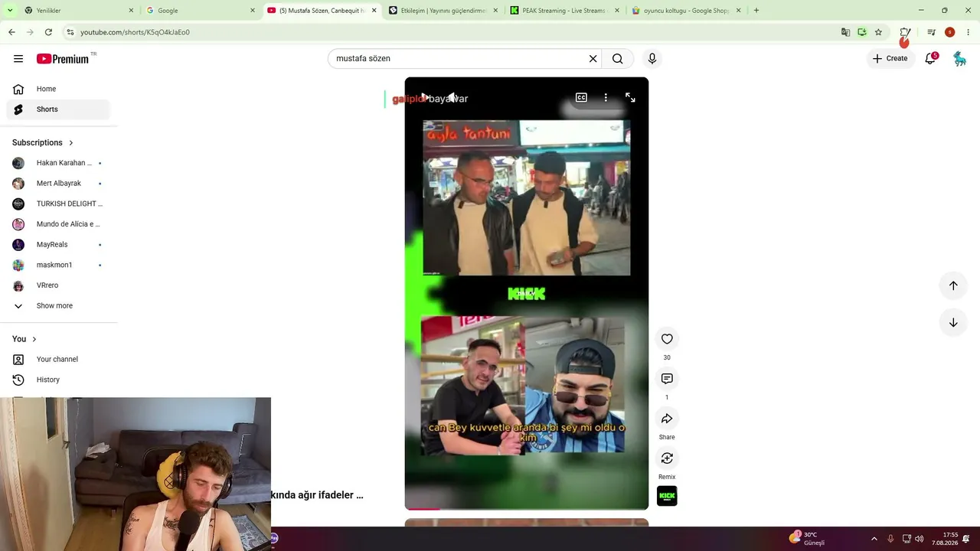Open MayReals subscription channel
Image resolution: width=980 pixels, height=551 pixels.
point(58,245)
